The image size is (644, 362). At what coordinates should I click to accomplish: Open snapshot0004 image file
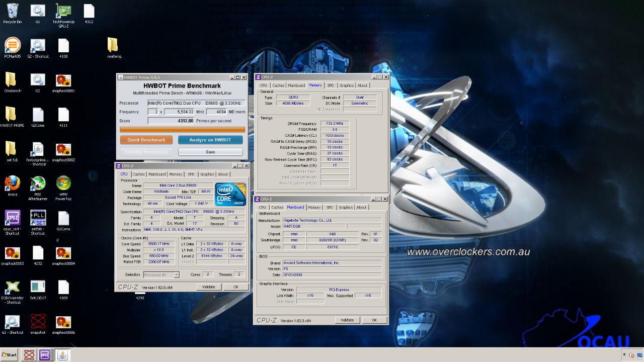(63, 255)
